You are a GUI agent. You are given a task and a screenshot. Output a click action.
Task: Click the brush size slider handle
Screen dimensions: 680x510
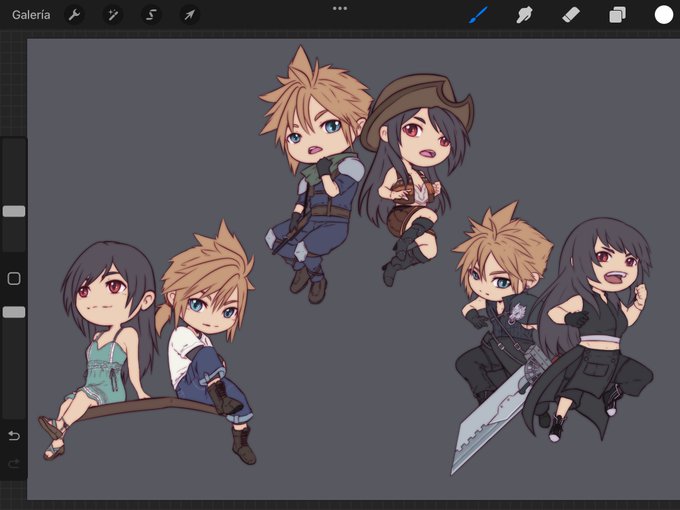click(14, 211)
